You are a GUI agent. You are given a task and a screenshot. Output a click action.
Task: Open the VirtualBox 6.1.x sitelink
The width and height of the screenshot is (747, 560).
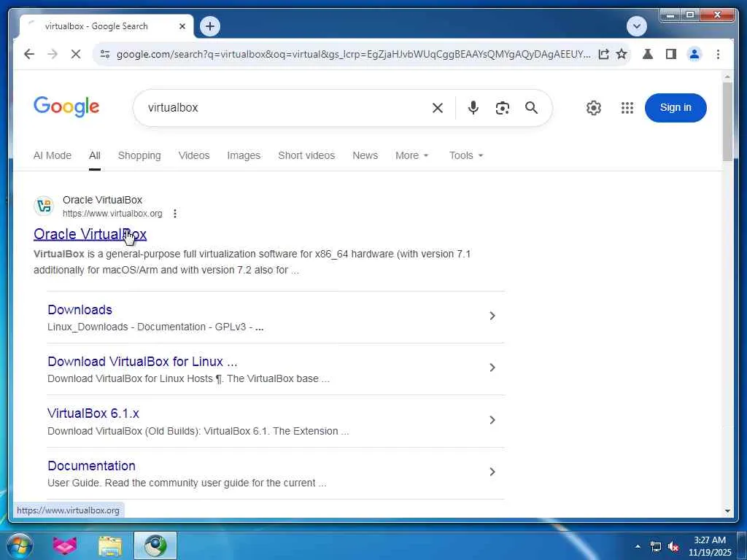pyautogui.click(x=93, y=413)
